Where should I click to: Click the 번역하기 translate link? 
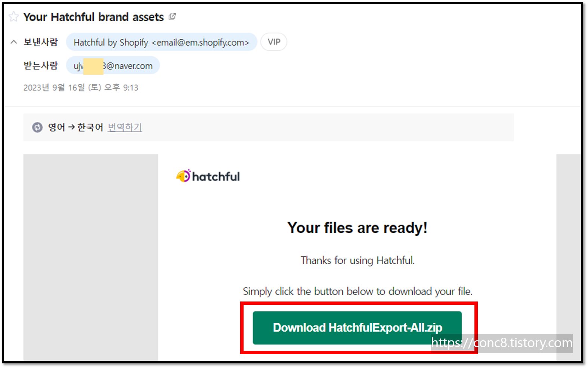coord(125,127)
